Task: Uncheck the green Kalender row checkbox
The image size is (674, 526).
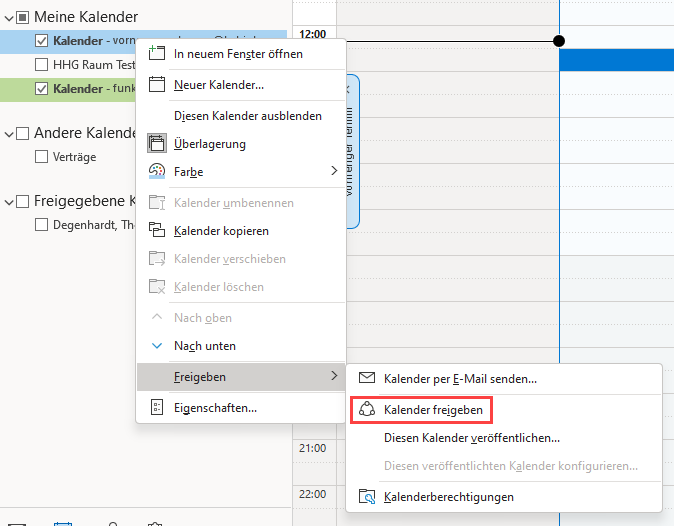Action: 41,89
